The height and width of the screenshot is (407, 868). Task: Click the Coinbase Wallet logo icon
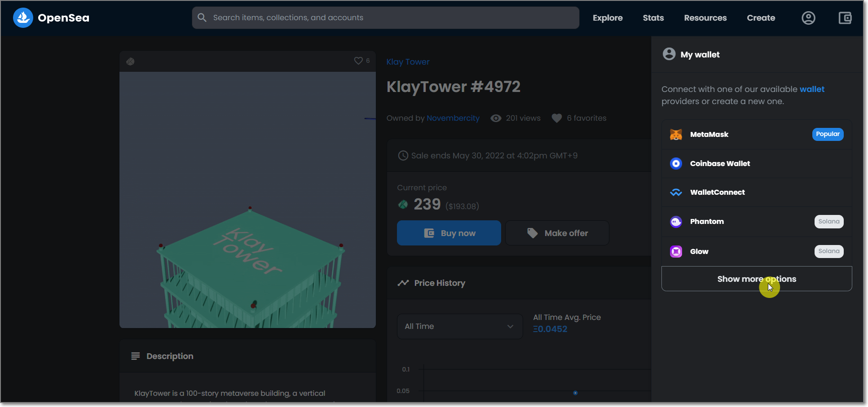[x=676, y=163]
